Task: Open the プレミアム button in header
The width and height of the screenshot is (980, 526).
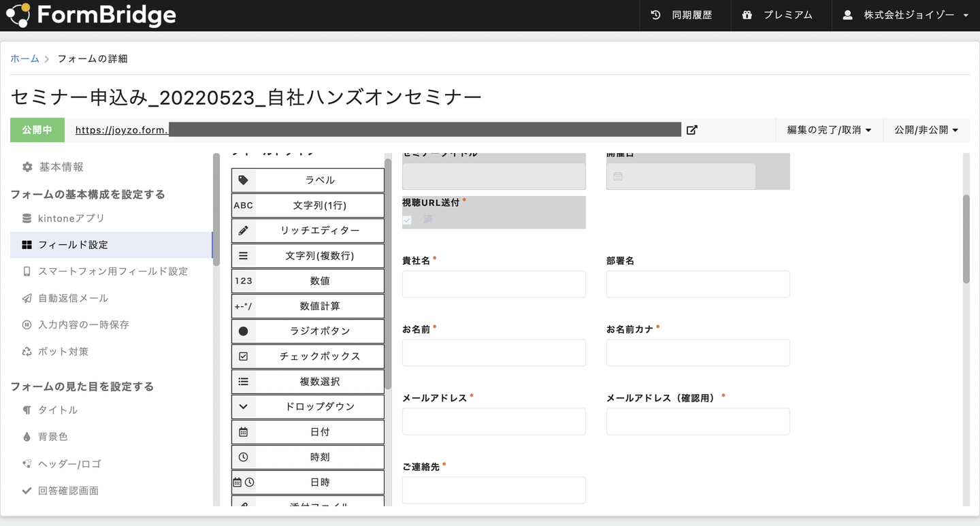Action: [778, 15]
